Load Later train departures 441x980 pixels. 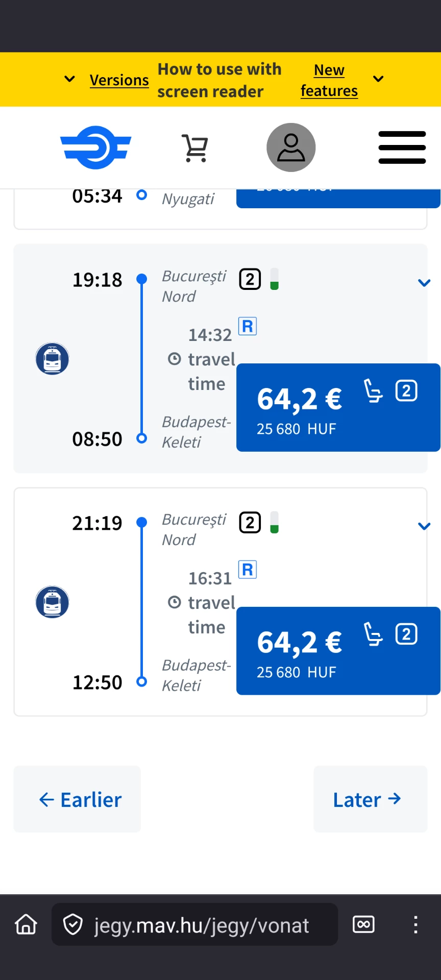coord(370,799)
